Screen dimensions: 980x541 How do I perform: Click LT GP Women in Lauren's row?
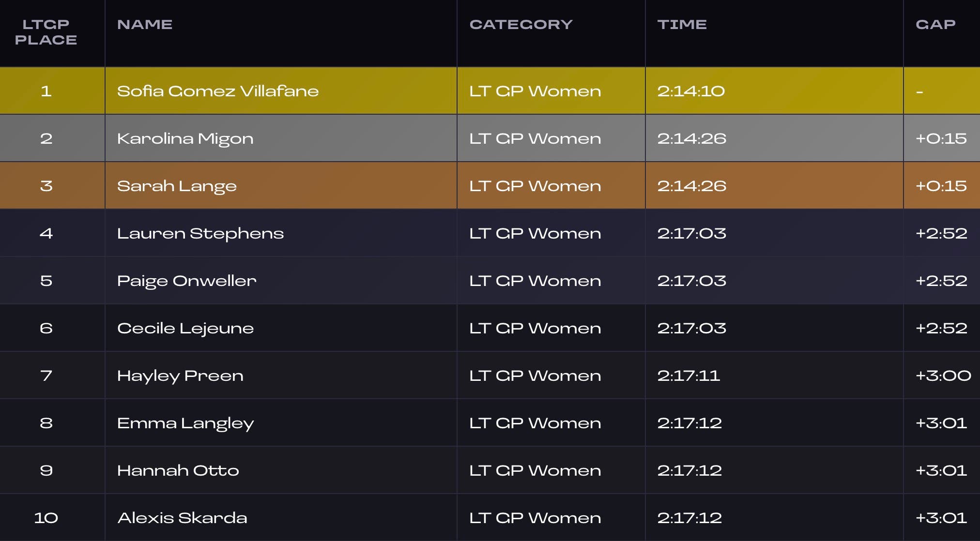point(535,233)
